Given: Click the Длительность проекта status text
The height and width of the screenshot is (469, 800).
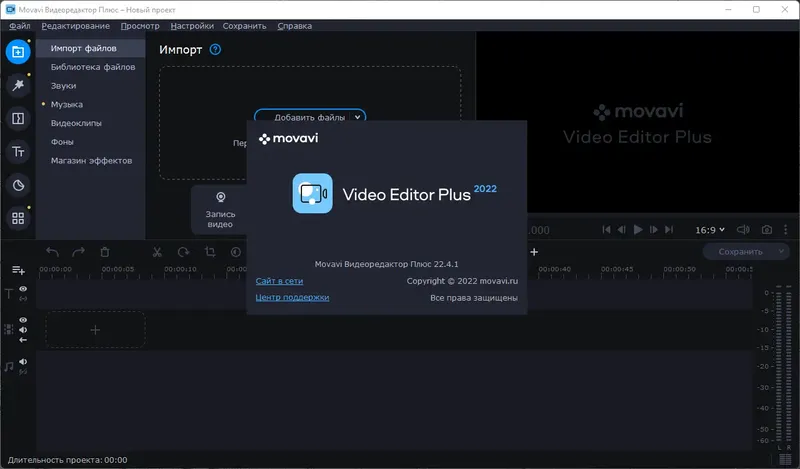Looking at the screenshot, I should pyautogui.click(x=67, y=460).
